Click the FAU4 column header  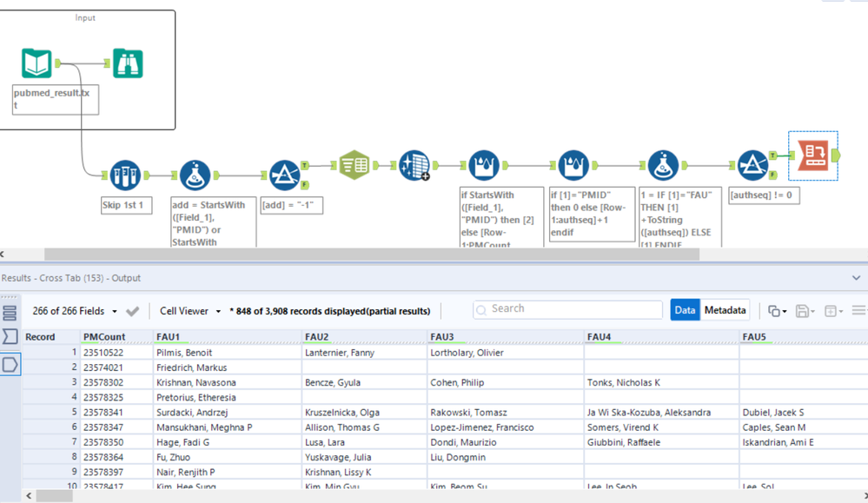coord(661,337)
